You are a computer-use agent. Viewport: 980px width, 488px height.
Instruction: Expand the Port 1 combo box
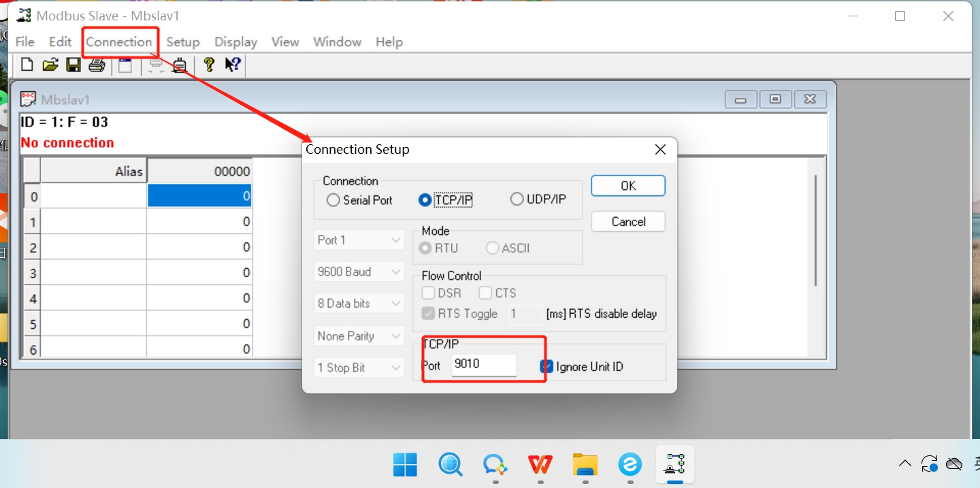pyautogui.click(x=360, y=240)
